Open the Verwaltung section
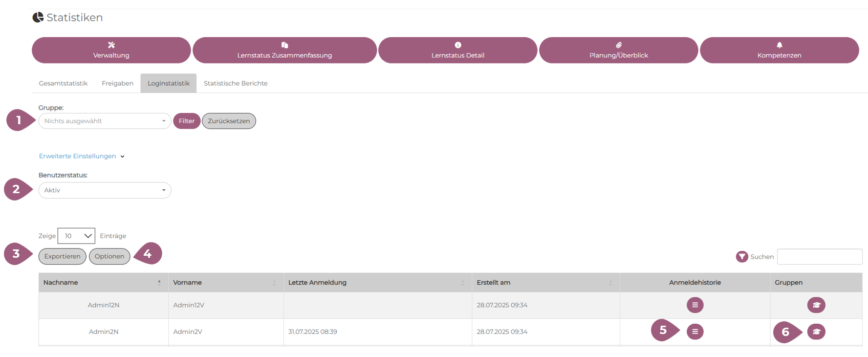 (111, 50)
